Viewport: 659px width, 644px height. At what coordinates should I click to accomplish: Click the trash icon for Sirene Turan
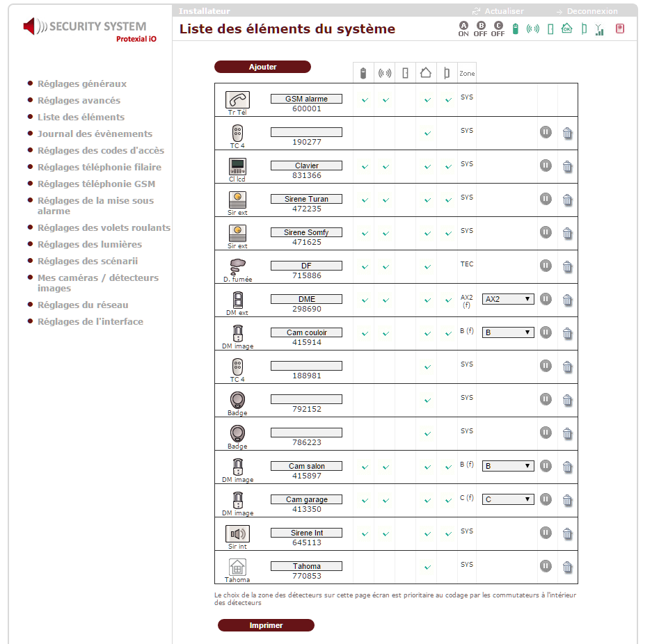(567, 199)
